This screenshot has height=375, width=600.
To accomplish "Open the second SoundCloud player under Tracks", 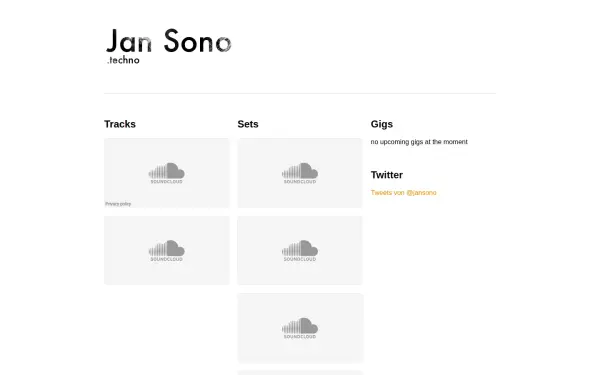I will tap(166, 250).
